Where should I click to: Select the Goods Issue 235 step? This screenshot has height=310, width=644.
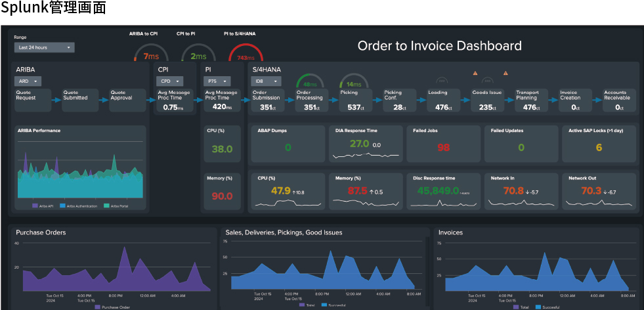[488, 100]
